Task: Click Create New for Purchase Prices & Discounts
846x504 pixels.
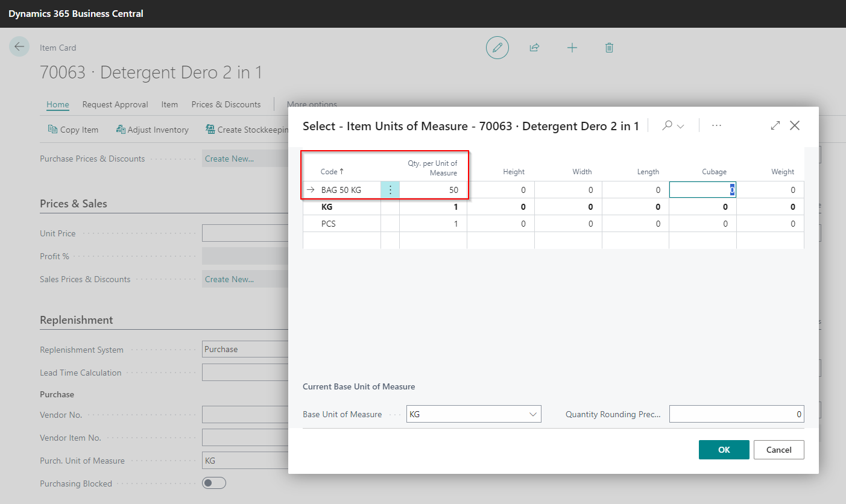Action: tap(229, 159)
